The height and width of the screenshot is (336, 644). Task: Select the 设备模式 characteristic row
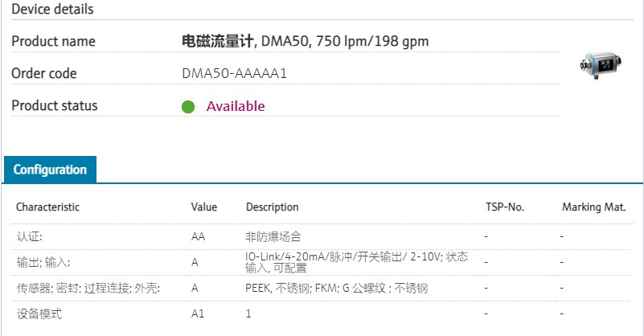point(39,313)
